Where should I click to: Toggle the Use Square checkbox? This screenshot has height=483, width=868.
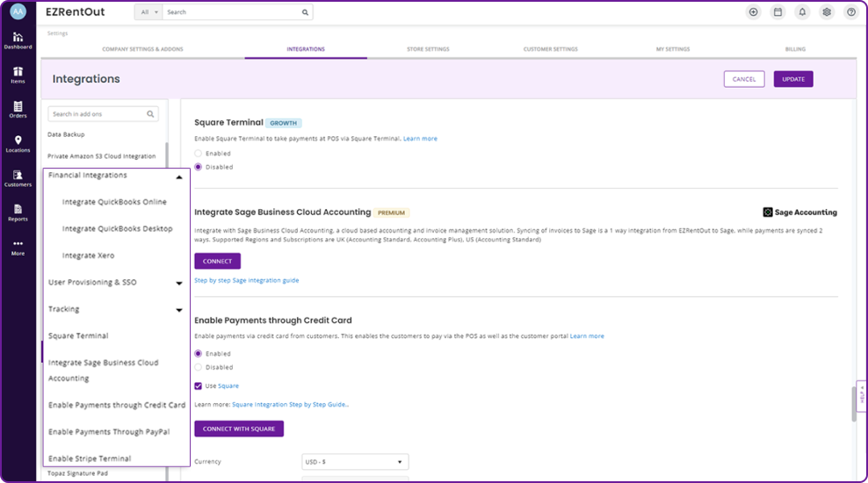[x=199, y=386]
